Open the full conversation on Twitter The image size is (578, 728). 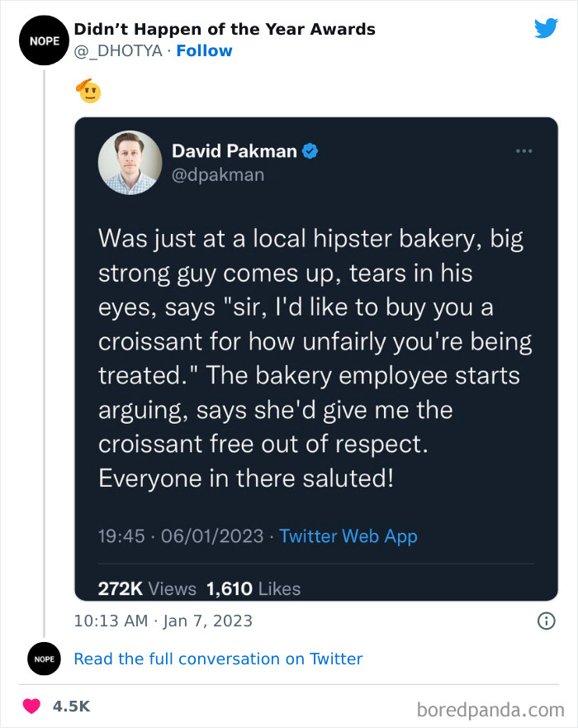[x=218, y=659]
